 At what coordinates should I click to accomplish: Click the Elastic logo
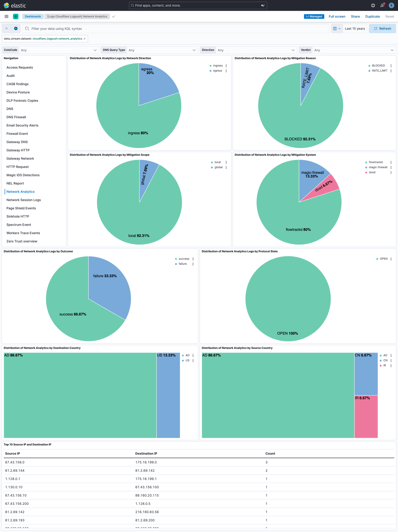[15, 5]
